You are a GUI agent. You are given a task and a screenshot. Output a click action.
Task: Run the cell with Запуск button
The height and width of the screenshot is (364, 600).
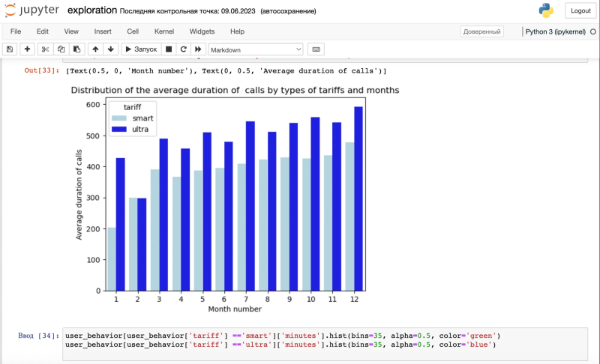tap(141, 49)
